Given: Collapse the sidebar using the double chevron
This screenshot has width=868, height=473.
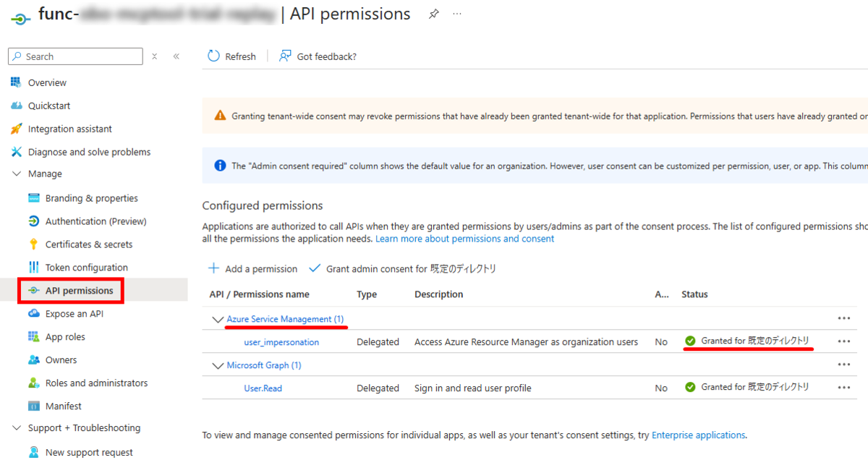Looking at the screenshot, I should (x=176, y=56).
